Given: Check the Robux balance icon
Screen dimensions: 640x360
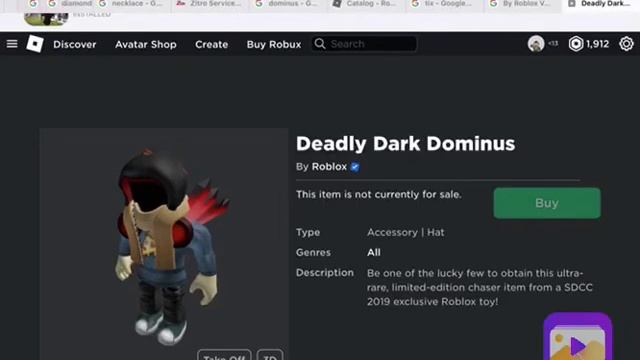Looking at the screenshot, I should [x=576, y=44].
